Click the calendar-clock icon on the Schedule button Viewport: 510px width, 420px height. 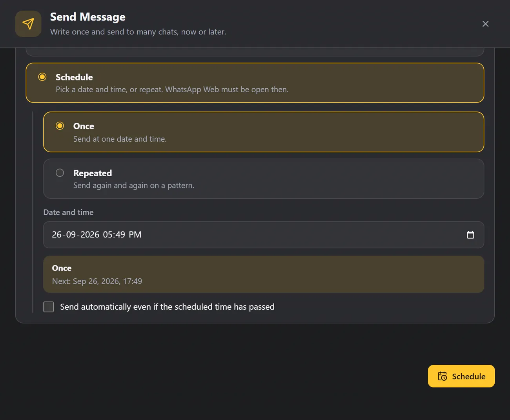pos(443,376)
